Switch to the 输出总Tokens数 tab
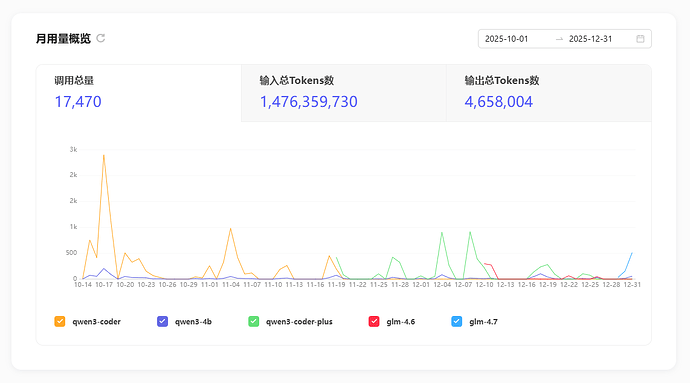 549,93
